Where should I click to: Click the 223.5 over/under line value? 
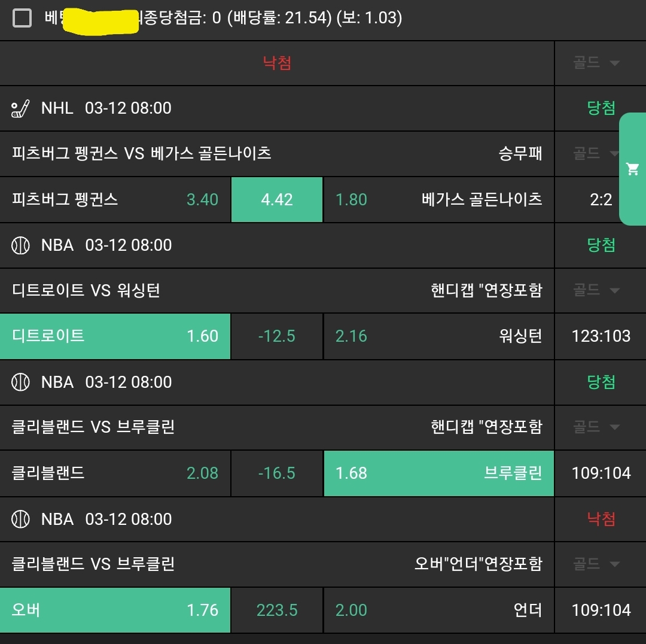(x=277, y=610)
